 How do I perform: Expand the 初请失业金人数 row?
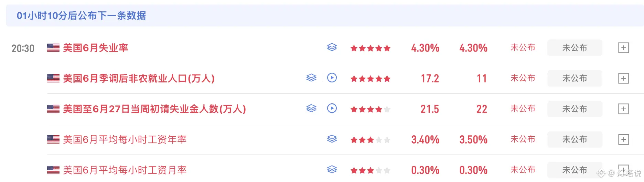623,109
